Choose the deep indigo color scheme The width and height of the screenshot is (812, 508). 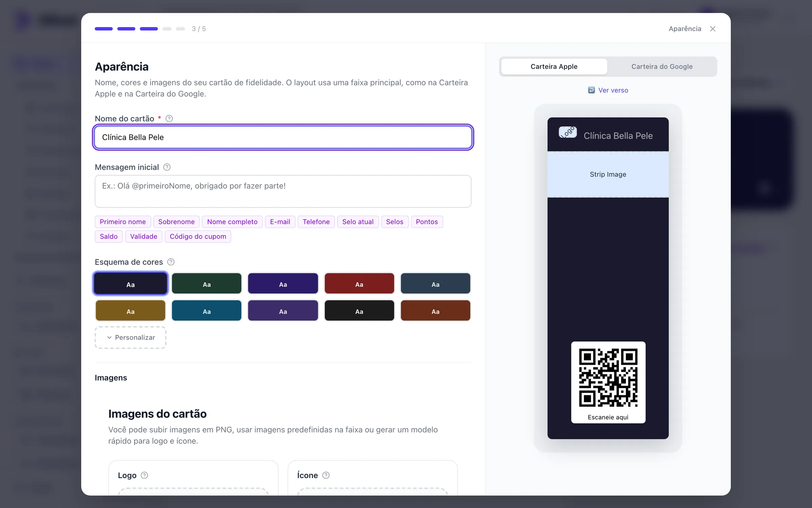click(x=283, y=283)
